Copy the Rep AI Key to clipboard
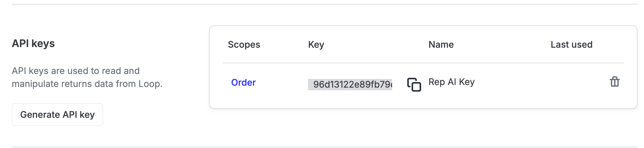 pos(414,85)
